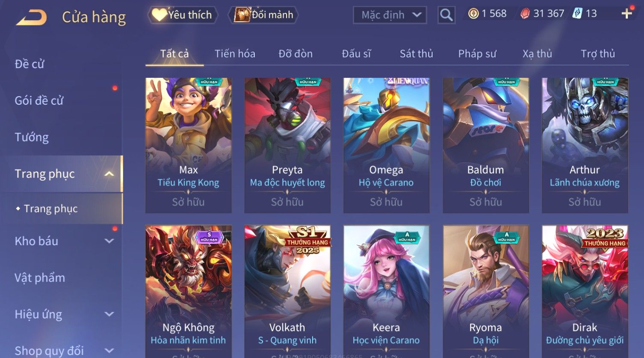Select the Keera Học viện Carano skin card
Image resolution: width=644 pixels, height=358 pixels.
[x=386, y=291]
